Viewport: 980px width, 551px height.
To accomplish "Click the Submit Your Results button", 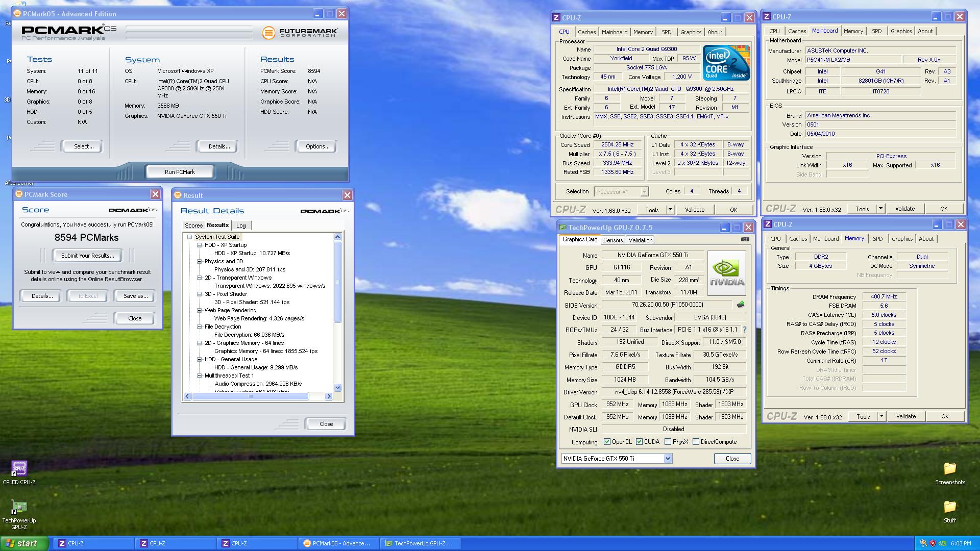I will click(88, 256).
